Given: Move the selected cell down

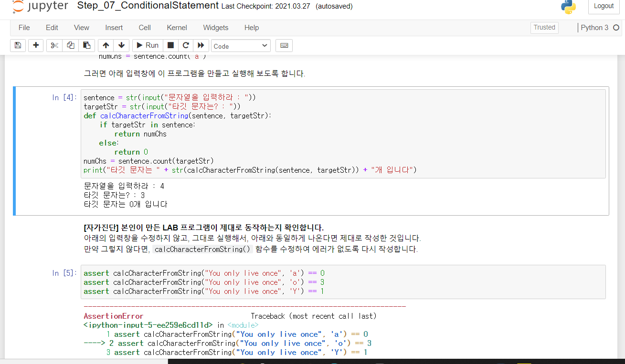Looking at the screenshot, I should (121, 45).
